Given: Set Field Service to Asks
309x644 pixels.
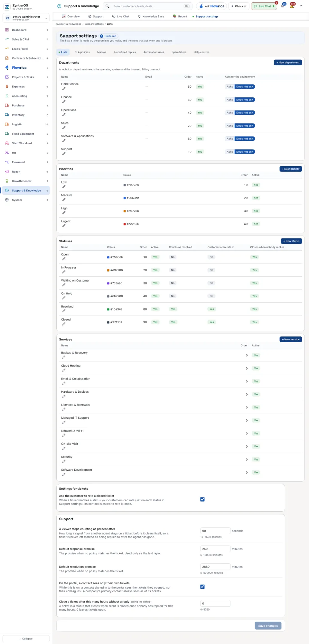Looking at the screenshot, I should [229, 87].
